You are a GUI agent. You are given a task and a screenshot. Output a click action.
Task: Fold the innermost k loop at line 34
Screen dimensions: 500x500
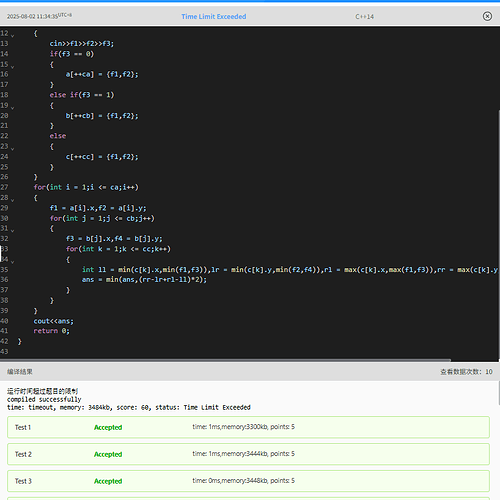[13, 261]
